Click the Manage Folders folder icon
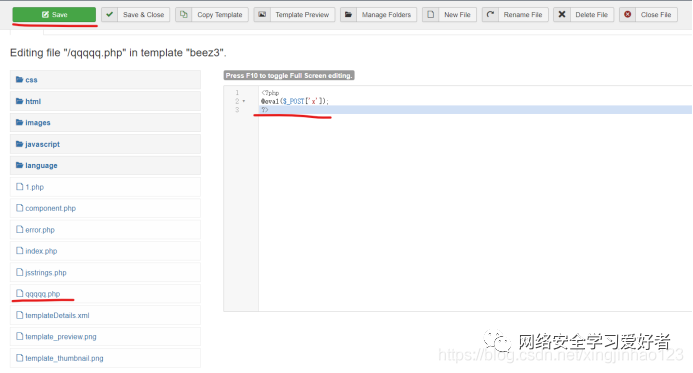Screen dimensions: 693x373 348,15
